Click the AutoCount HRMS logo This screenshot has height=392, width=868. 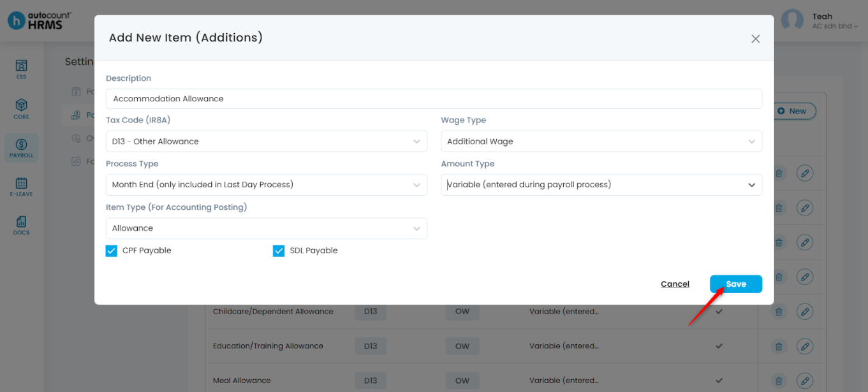[40, 20]
